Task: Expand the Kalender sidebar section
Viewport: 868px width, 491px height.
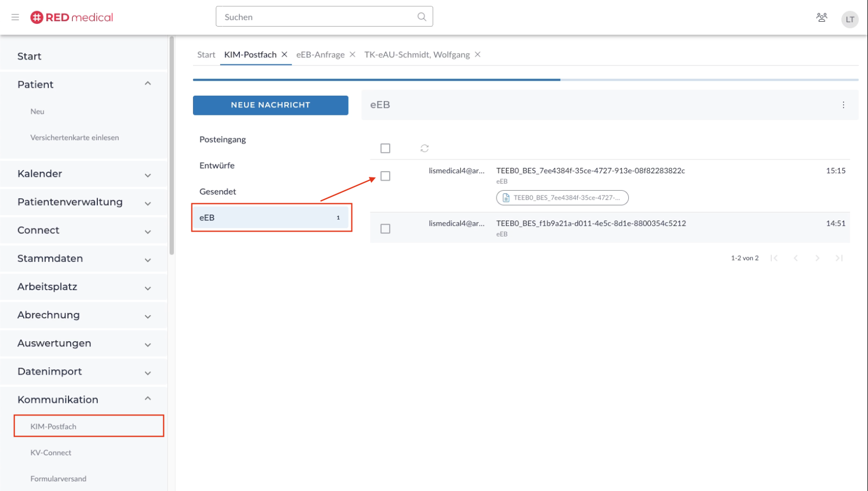Action: pyautogui.click(x=148, y=175)
